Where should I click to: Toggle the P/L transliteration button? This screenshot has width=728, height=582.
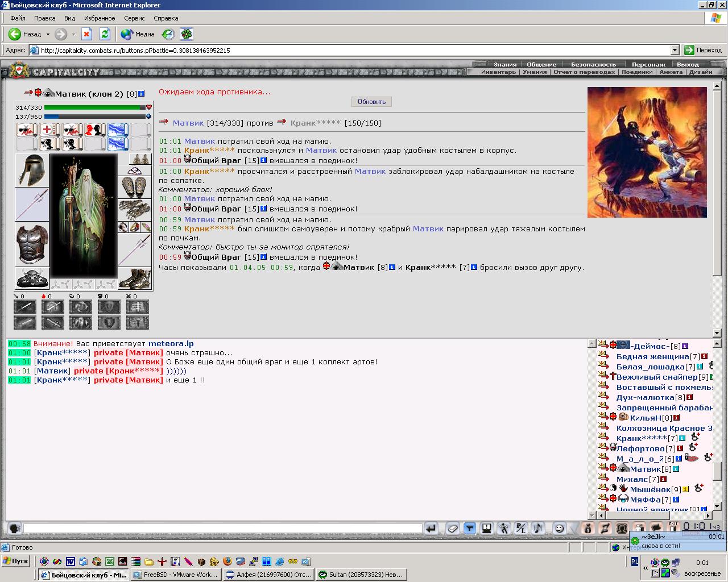pyautogui.click(x=521, y=528)
